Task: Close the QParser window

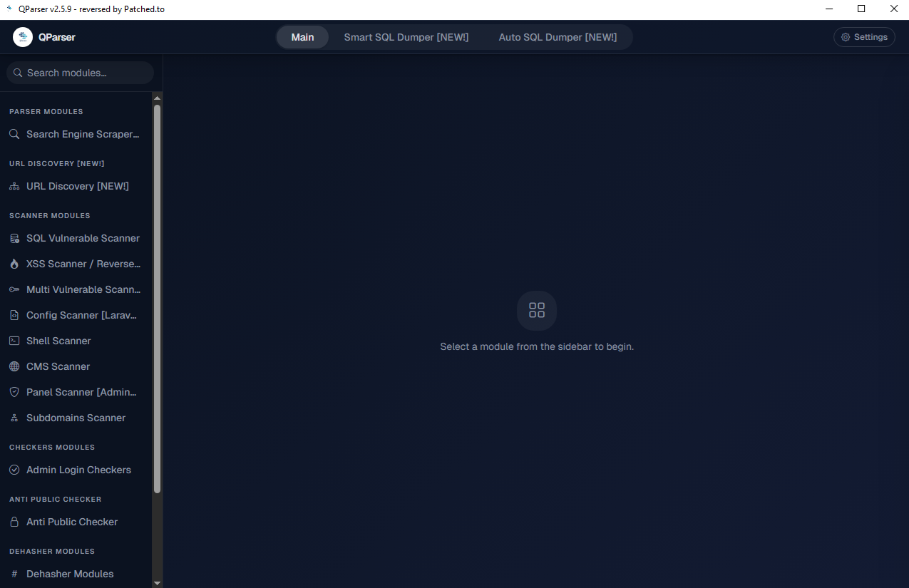Action: [x=893, y=9]
